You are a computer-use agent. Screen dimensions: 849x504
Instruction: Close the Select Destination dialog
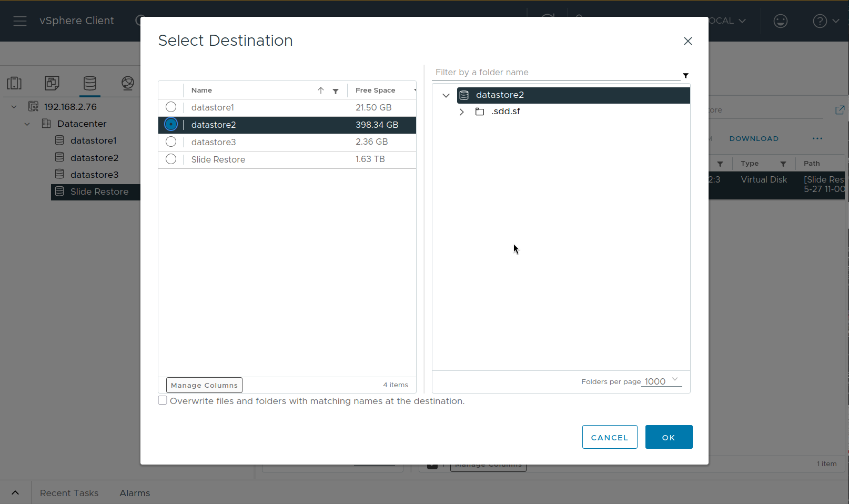pos(688,41)
